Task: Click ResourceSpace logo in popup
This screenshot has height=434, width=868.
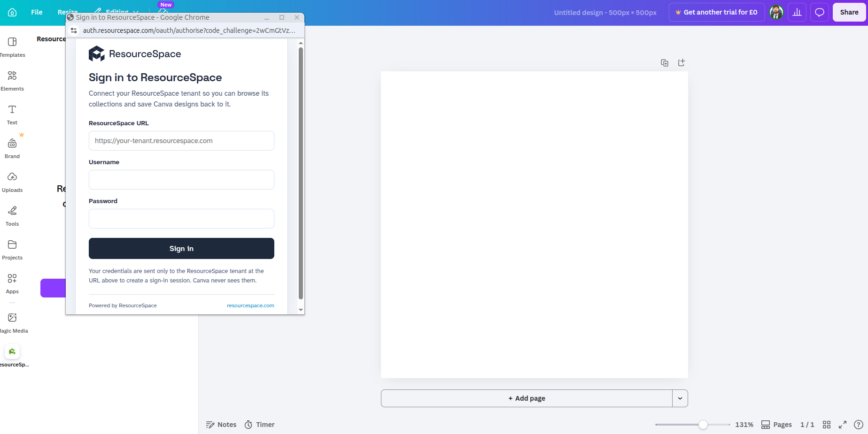Action: coord(135,54)
